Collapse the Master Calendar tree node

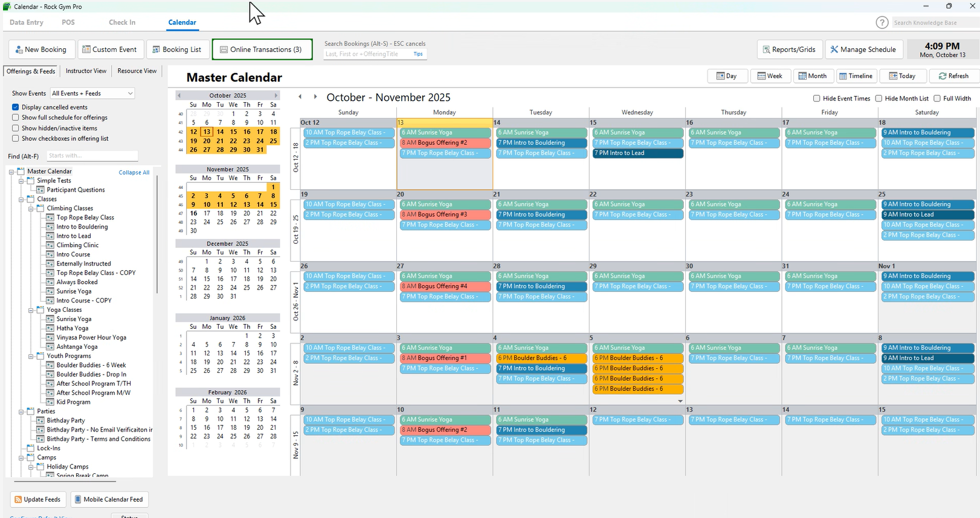(11, 172)
